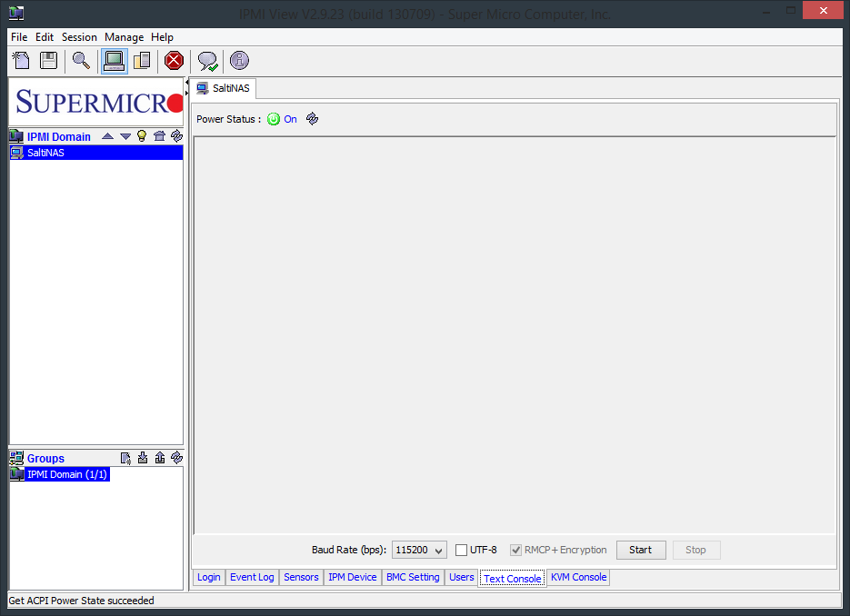Open the Manage menu
The image size is (850, 616).
(x=125, y=37)
